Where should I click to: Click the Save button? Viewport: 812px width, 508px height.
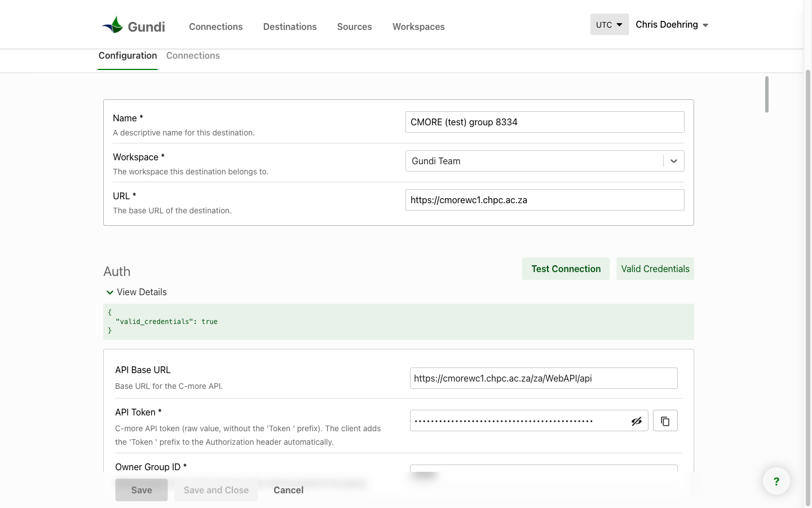[142, 490]
